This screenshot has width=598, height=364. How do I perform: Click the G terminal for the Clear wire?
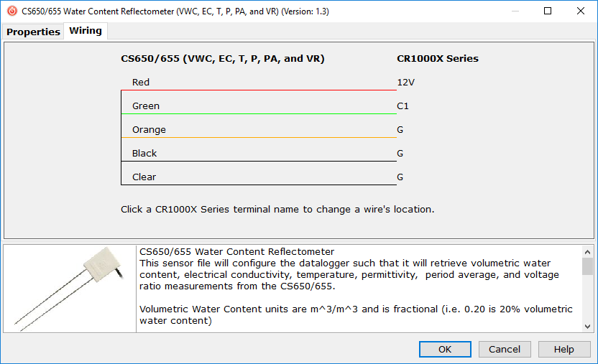[400, 177]
